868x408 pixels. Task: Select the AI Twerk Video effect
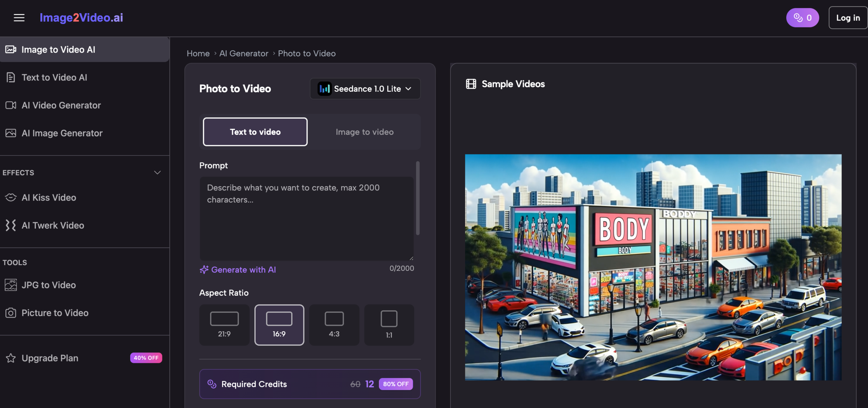point(53,225)
